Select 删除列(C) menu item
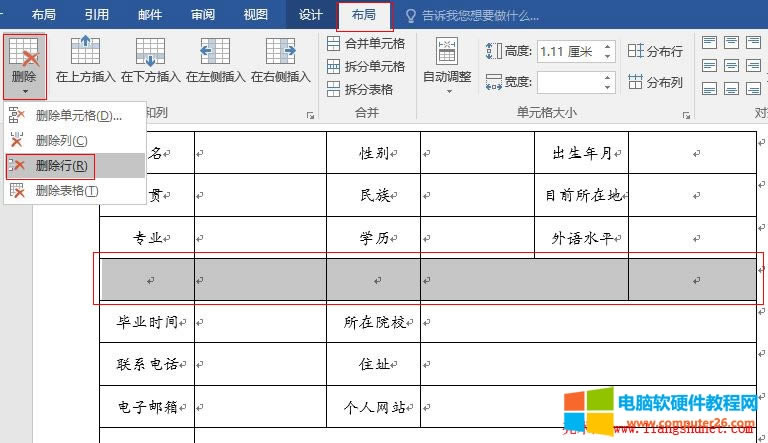Screen dimensions: 768x443 (x=75, y=141)
